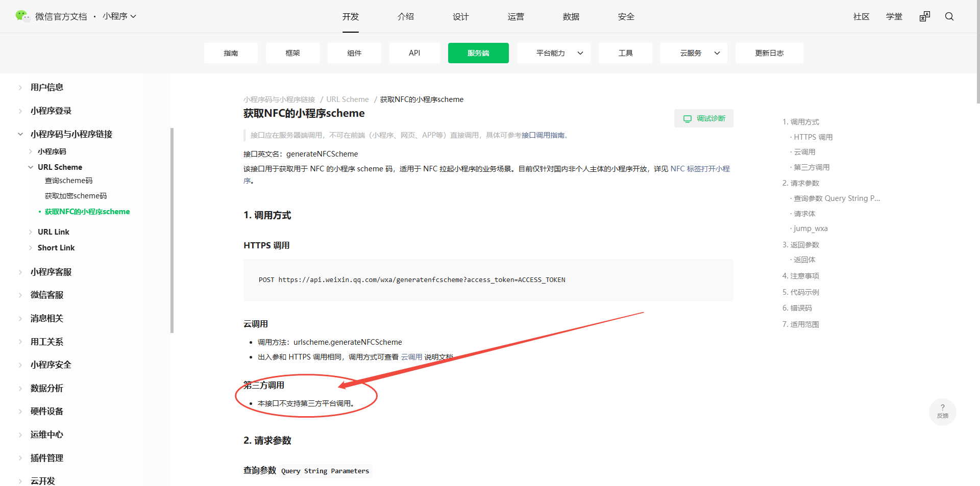Select the 服务端 sub-navigation tab

478,53
